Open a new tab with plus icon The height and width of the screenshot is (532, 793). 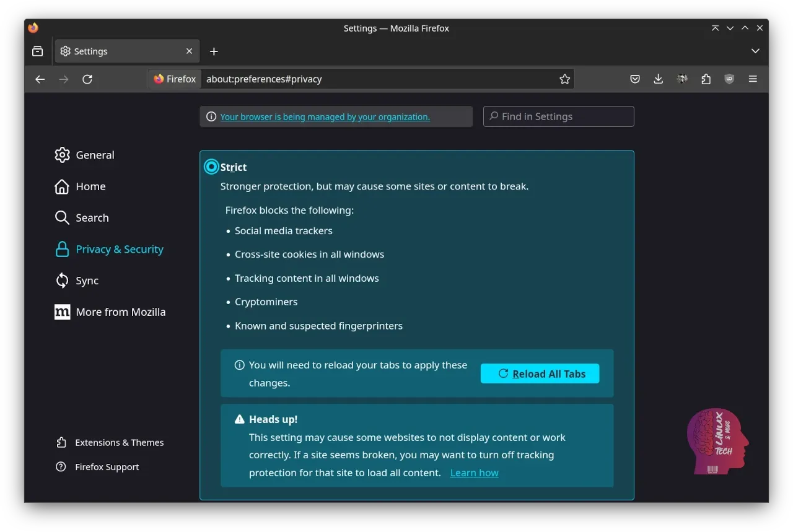[x=214, y=51]
